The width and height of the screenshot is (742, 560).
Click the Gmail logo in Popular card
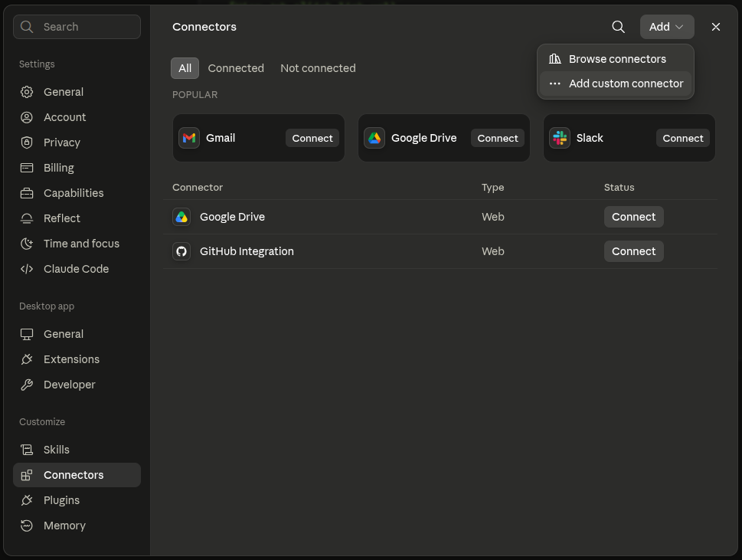pos(189,138)
